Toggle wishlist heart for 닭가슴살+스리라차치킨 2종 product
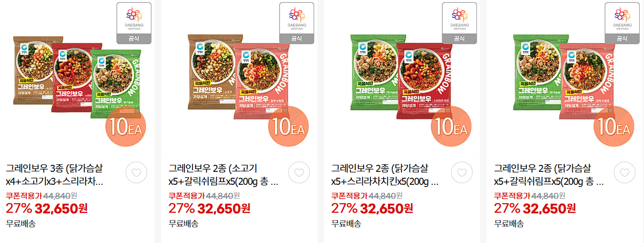The width and height of the screenshot is (644, 243). [x=462, y=173]
